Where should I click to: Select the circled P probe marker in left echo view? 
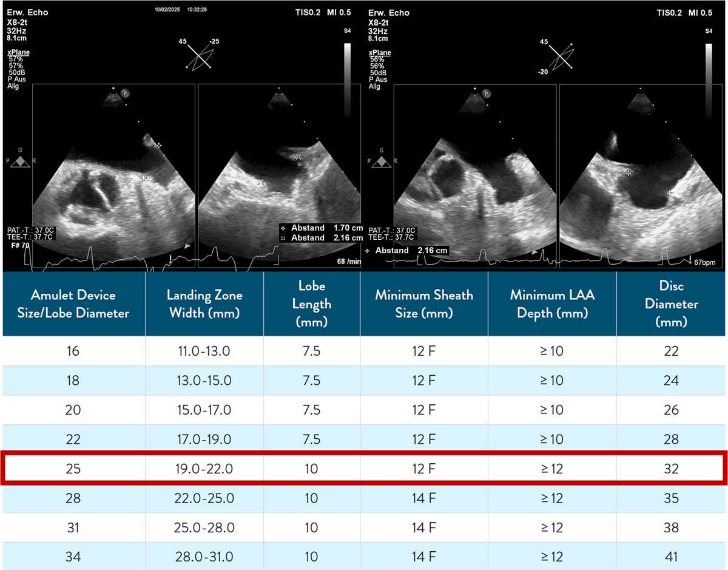pyautogui.click(x=125, y=93)
